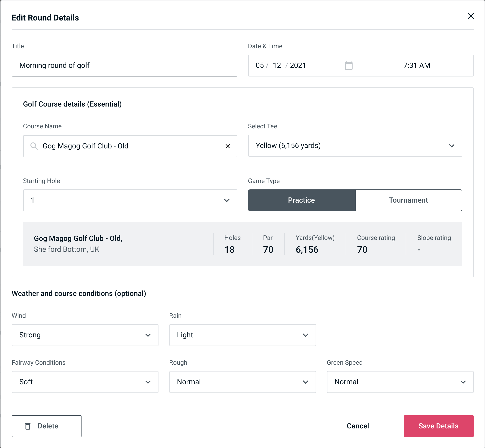Click Save Details button
This screenshot has height=448, width=485.
pyautogui.click(x=438, y=426)
